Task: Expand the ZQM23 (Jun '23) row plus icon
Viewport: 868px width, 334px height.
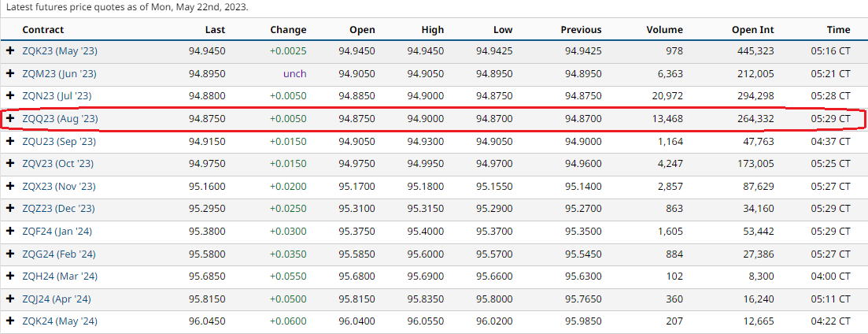Action: click(10, 73)
